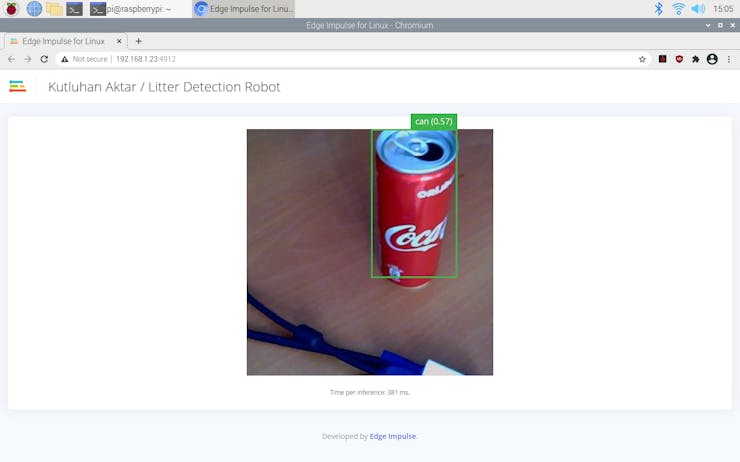Restore the Chromium window size
Screen dimensions: 740x462
(x=720, y=25)
